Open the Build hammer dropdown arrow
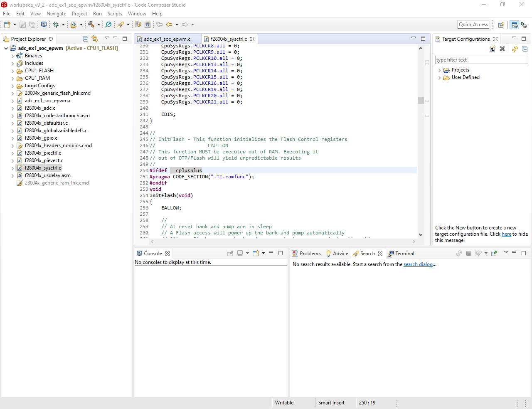Screen dimensions: 532x409 click(x=99, y=25)
